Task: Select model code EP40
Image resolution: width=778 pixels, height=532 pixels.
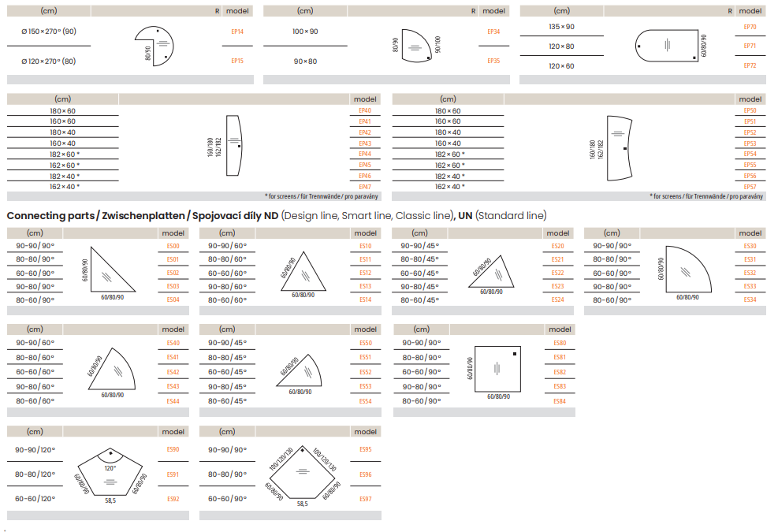Action: pos(365,110)
